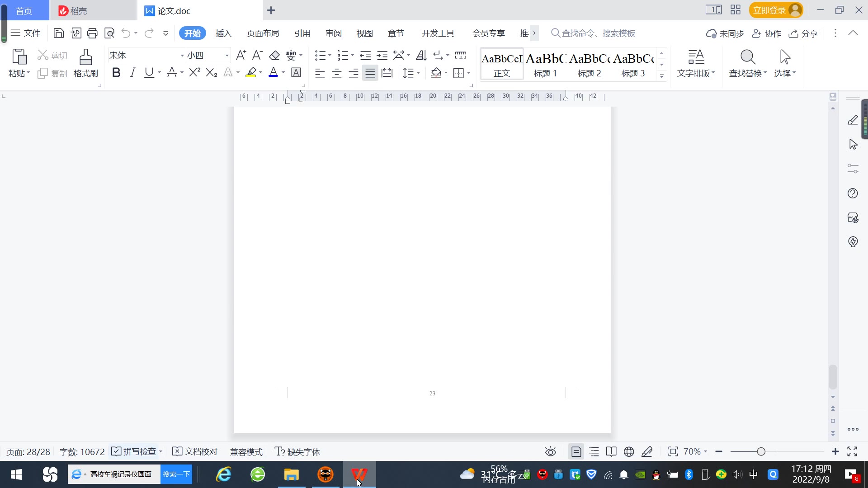Click the superscript X² icon
Viewport: 868px width, 488px height.
click(194, 73)
